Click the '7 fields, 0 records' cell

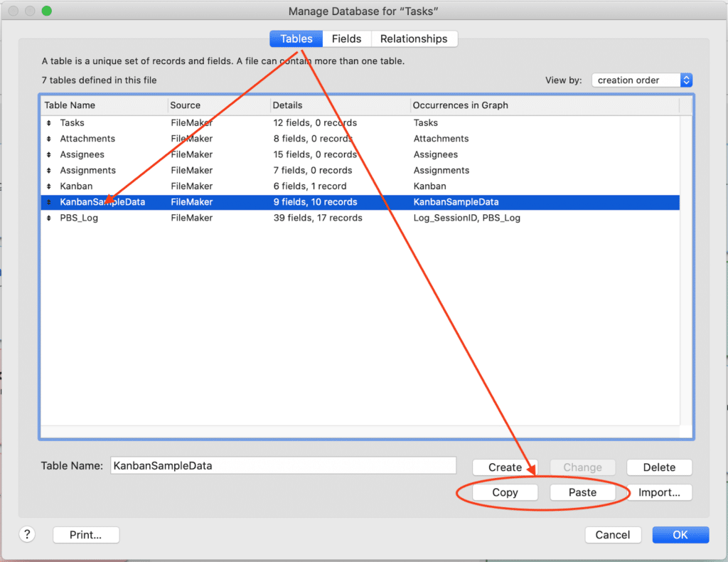[x=313, y=171]
